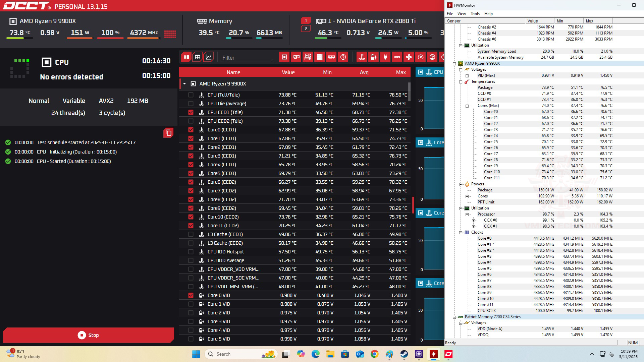This screenshot has width=644, height=362.
Task: Check the Core 1 VID checkbox
Action: [x=191, y=304]
